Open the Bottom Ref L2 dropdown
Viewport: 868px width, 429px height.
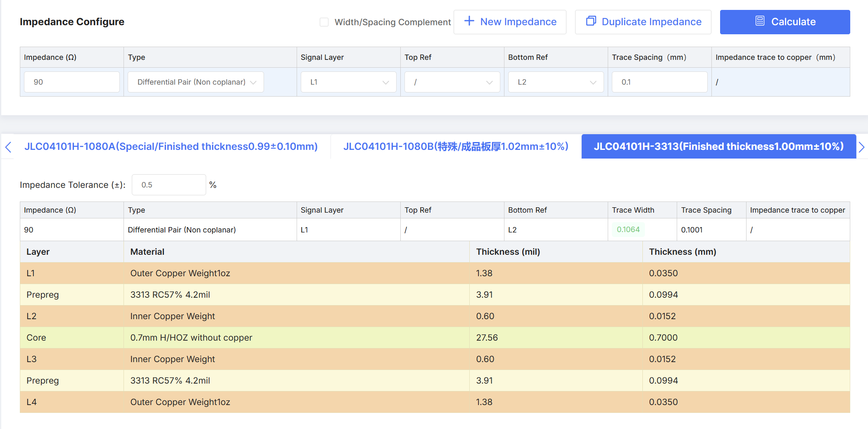pyautogui.click(x=556, y=82)
